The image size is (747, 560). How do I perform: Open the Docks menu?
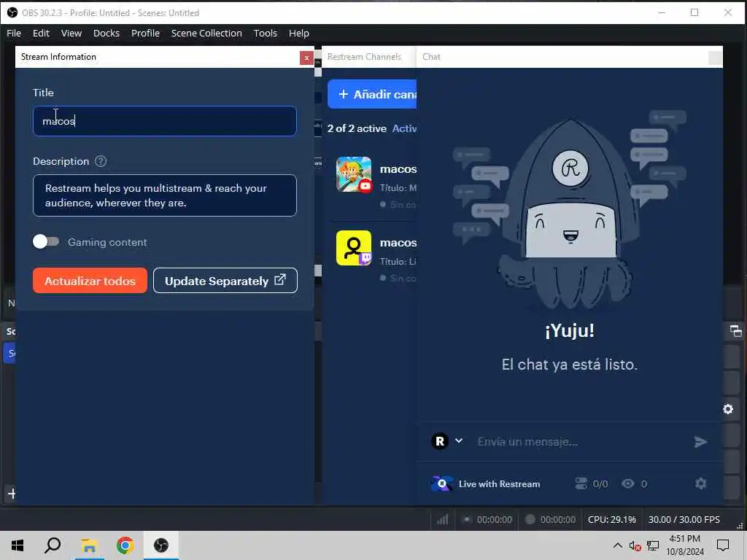point(107,34)
